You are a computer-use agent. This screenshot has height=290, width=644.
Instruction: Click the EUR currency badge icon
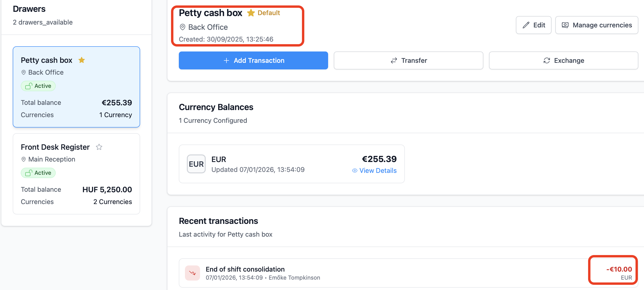point(196,164)
